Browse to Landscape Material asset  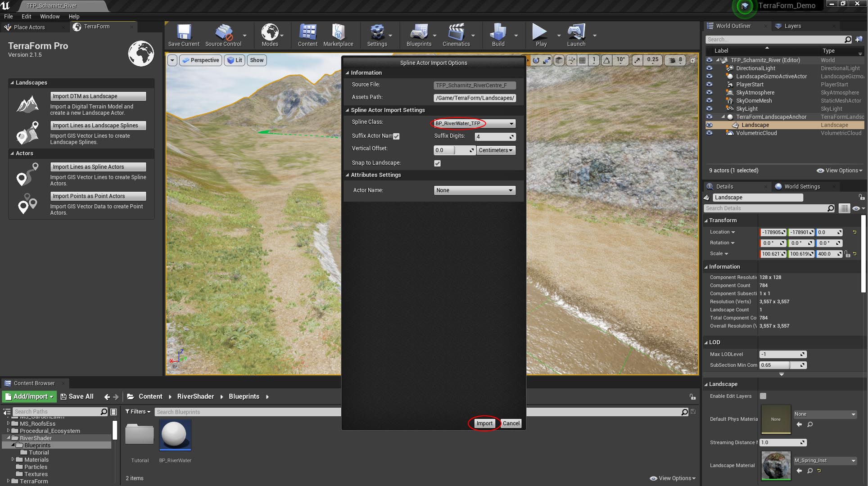pos(810,471)
